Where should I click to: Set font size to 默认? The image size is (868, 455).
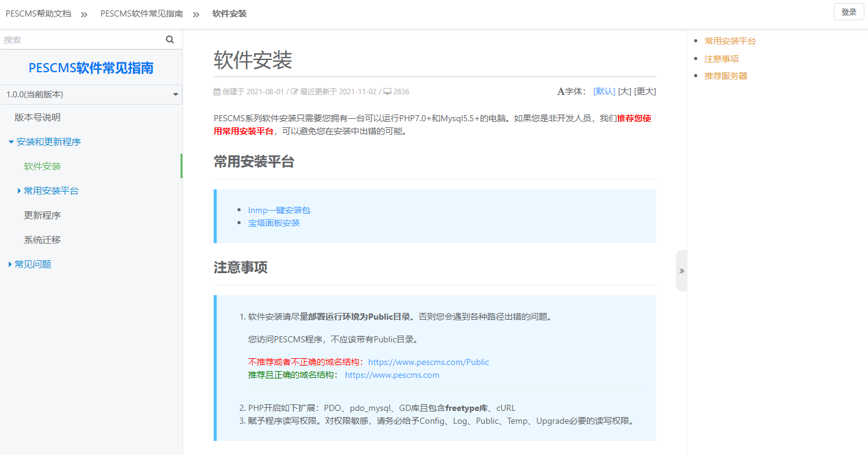(604, 91)
